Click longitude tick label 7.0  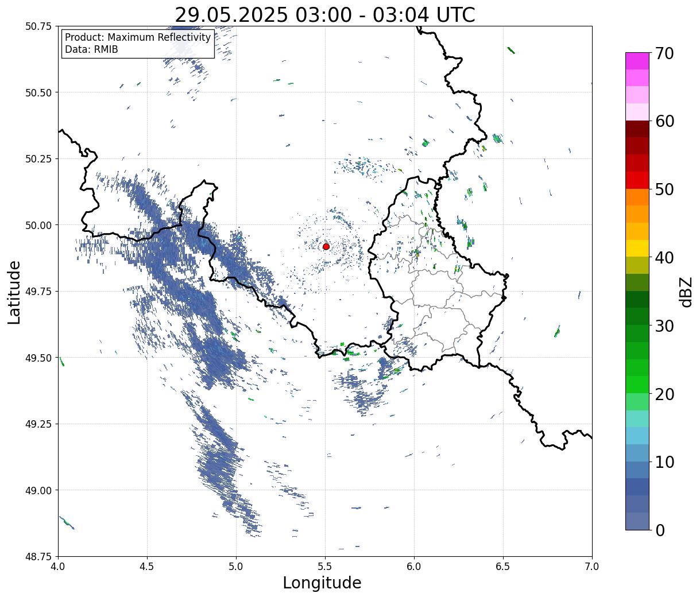click(x=592, y=567)
